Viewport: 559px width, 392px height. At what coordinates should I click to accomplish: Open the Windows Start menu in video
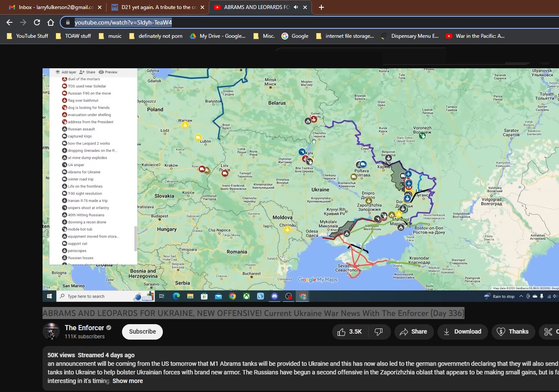(49, 296)
